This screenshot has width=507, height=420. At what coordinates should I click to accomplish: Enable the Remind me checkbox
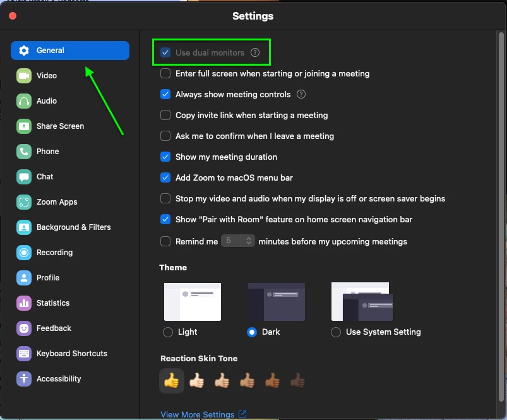pos(165,241)
